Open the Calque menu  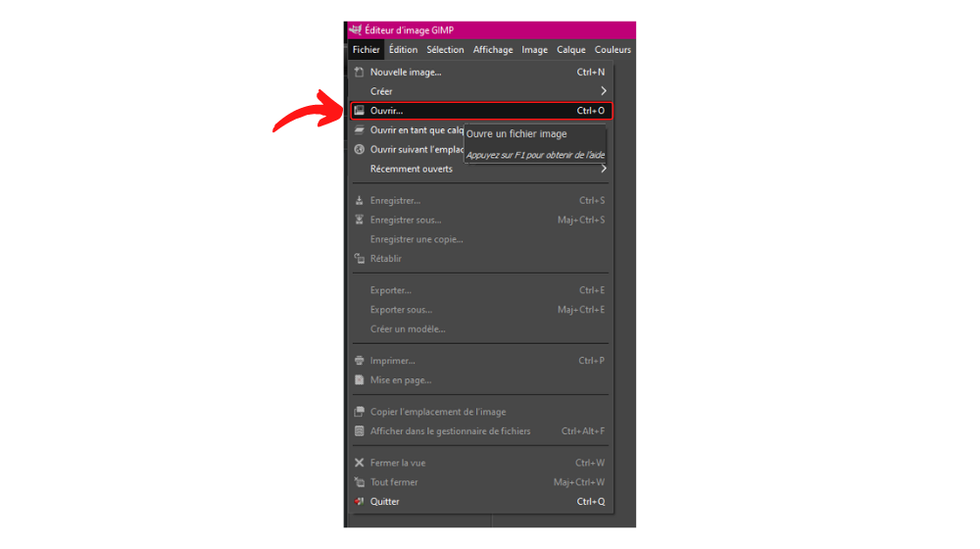tap(571, 49)
